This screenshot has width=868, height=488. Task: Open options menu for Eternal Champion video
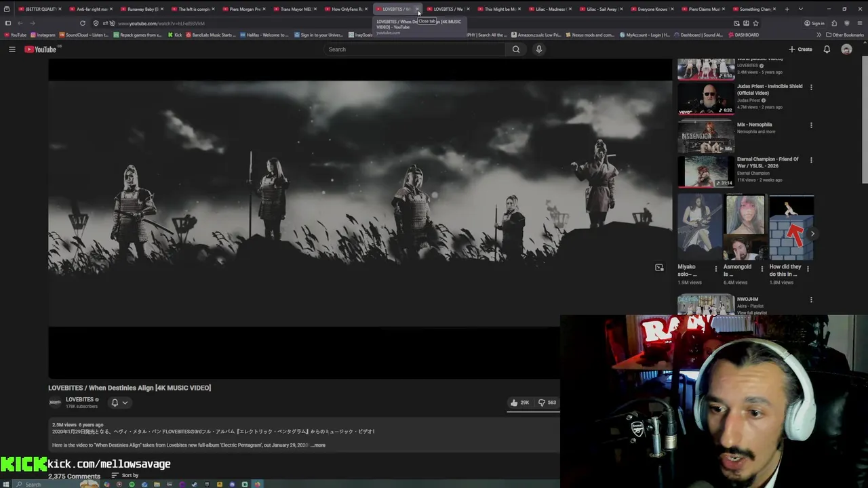(811, 160)
